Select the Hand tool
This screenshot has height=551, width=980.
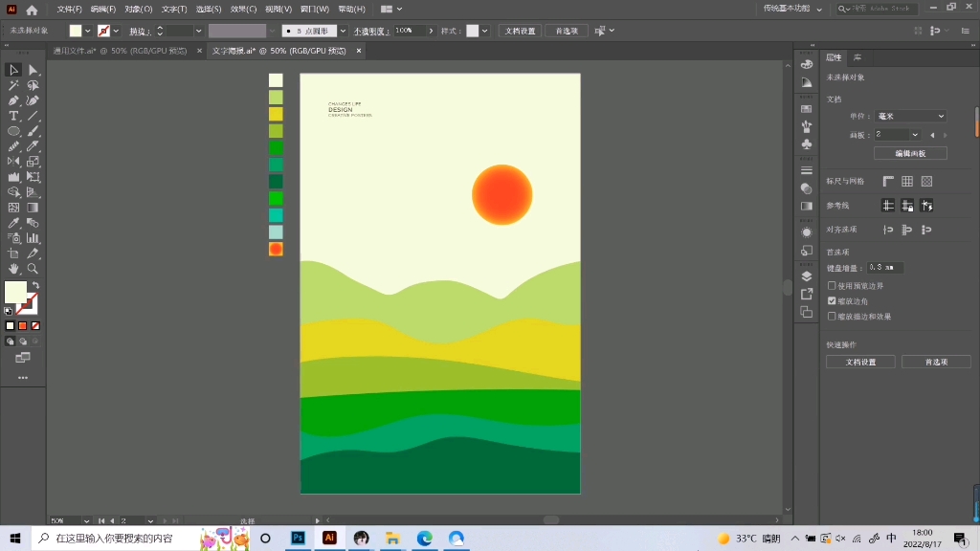coord(13,269)
